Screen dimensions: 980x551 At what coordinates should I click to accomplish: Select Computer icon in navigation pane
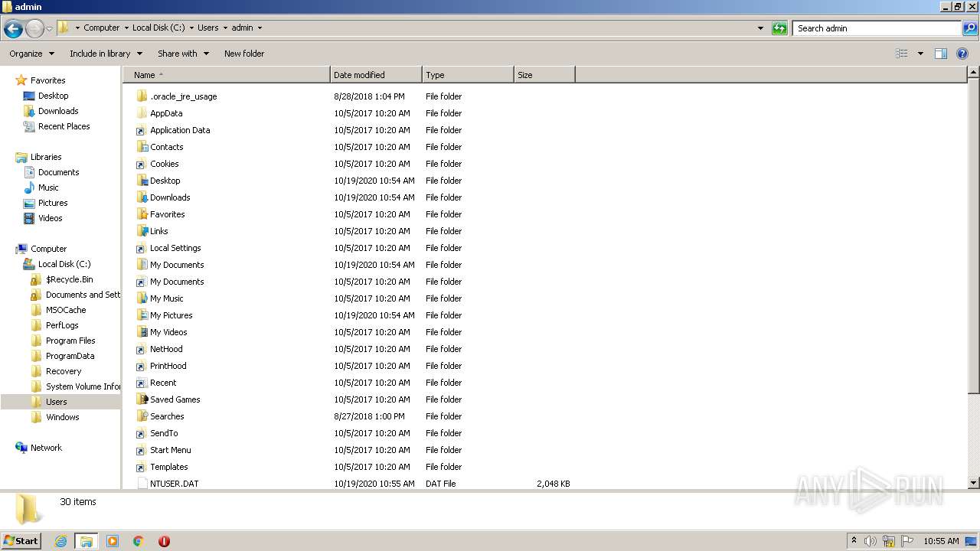[21, 249]
